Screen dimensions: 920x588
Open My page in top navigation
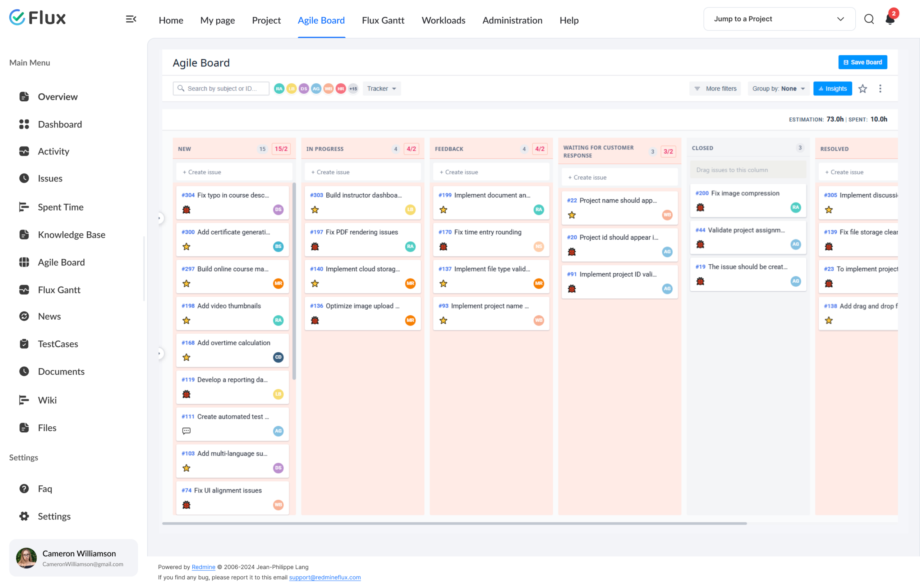[217, 20]
